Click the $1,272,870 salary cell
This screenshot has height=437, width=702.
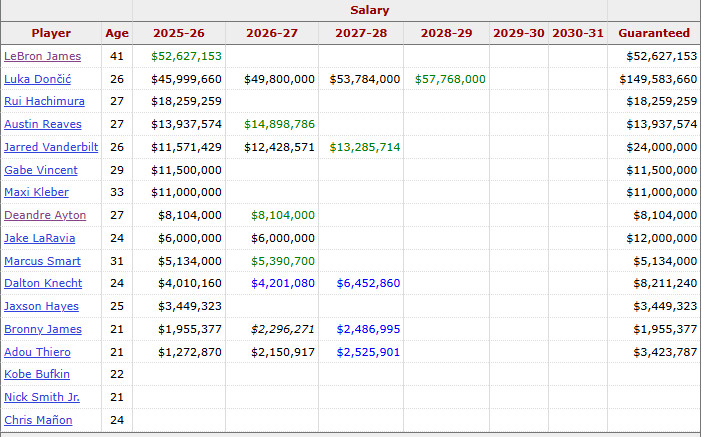click(x=190, y=352)
